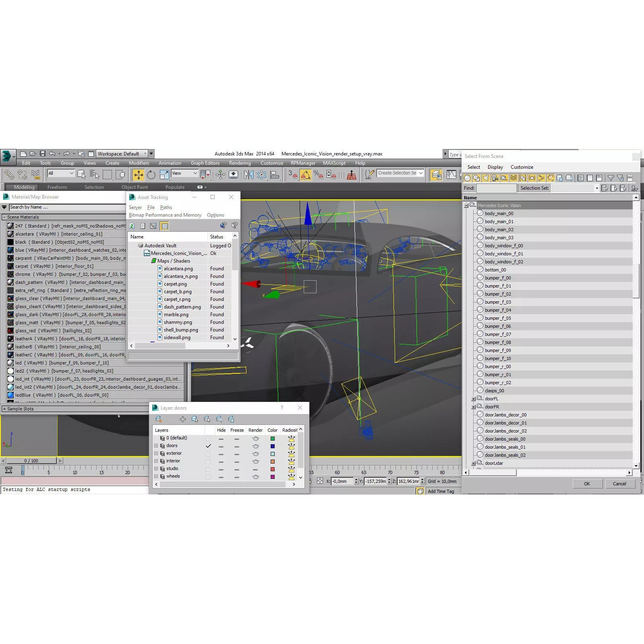644x644 pixels.
Task: Click the Save File icon
Action: (42, 153)
